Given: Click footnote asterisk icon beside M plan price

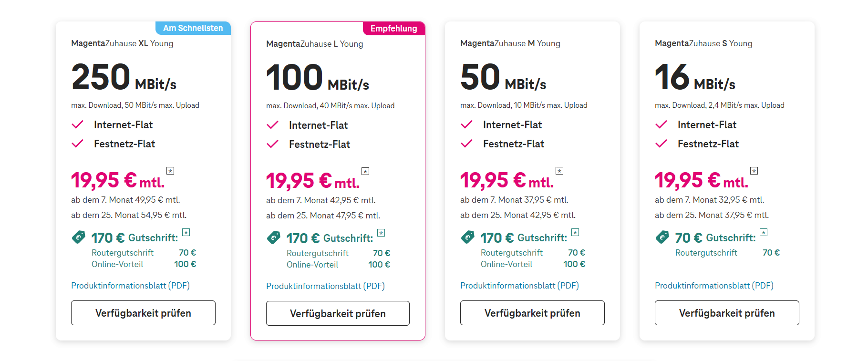Looking at the screenshot, I should tap(559, 171).
